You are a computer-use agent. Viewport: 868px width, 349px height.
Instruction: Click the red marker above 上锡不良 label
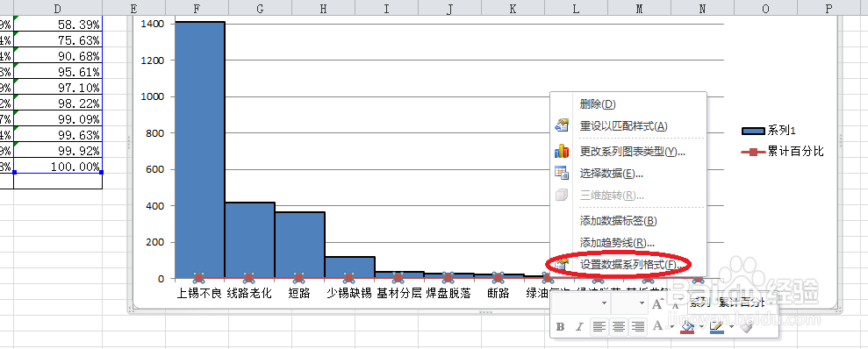pos(199,277)
